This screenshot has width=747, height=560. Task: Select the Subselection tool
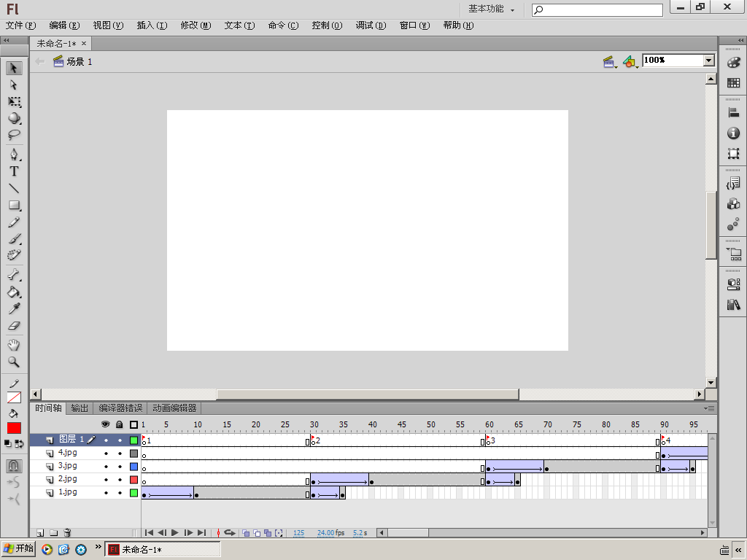coord(14,85)
